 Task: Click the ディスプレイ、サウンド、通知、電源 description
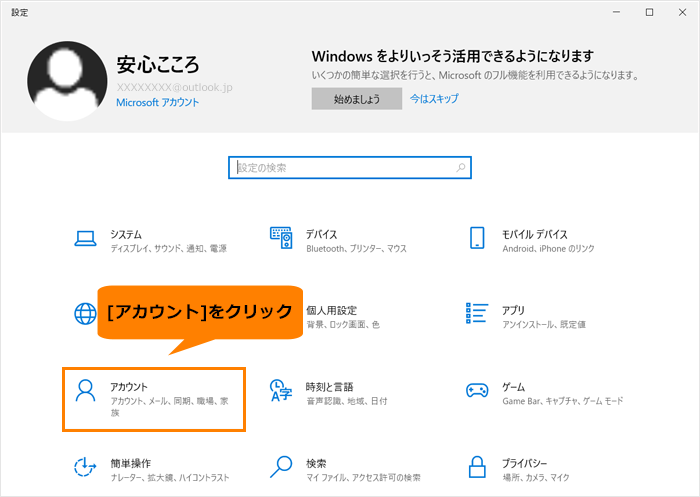169,249
